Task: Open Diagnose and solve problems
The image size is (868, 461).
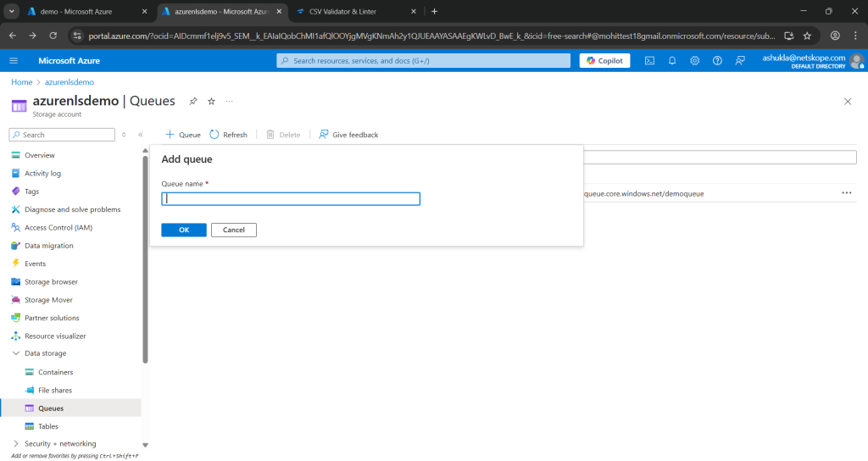Action: point(72,210)
